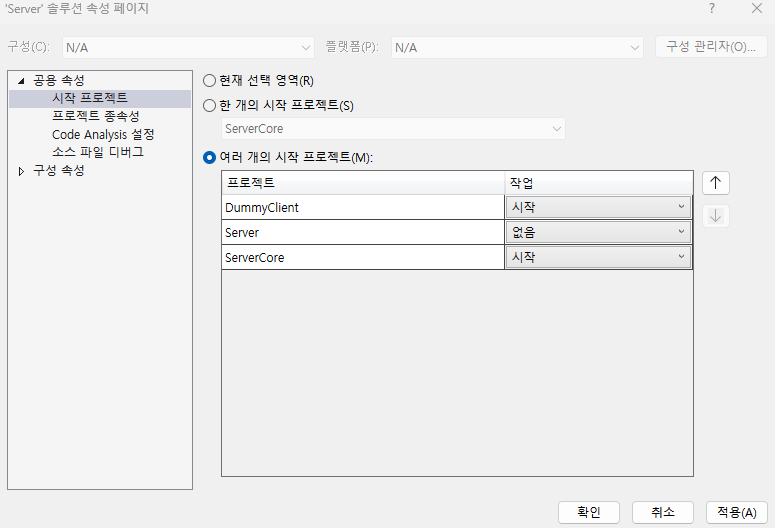Close the solution property pages dialog
Viewport: 775px width, 528px height.
(757, 8)
